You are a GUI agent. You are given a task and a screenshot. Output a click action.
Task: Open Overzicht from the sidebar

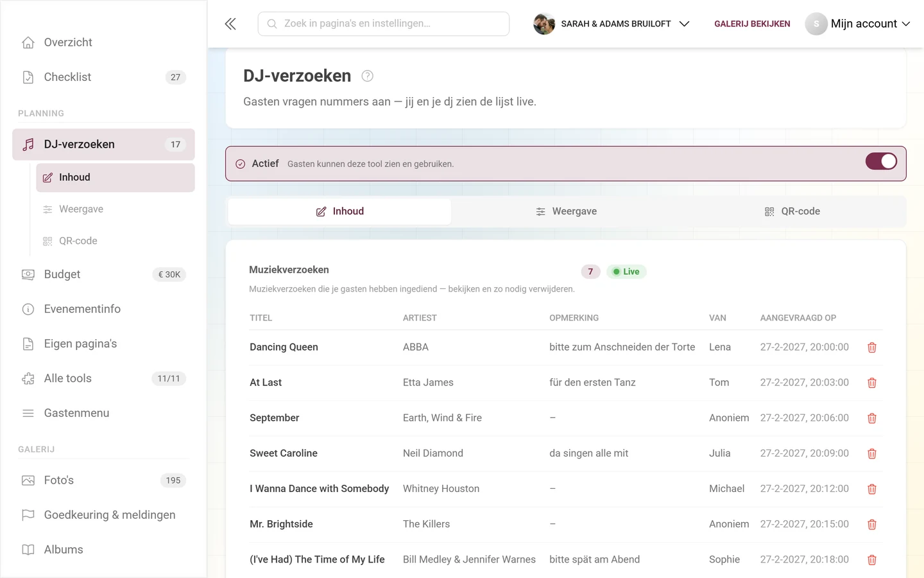pos(103,42)
